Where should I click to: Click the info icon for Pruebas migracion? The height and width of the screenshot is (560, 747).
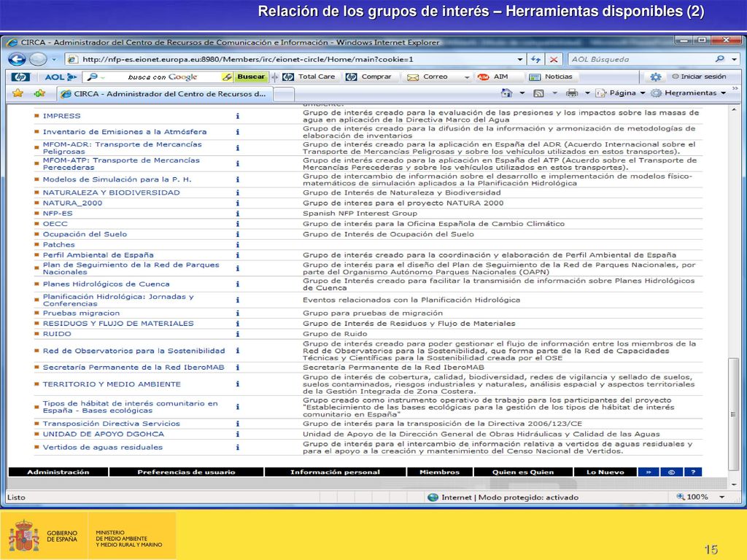tap(237, 314)
